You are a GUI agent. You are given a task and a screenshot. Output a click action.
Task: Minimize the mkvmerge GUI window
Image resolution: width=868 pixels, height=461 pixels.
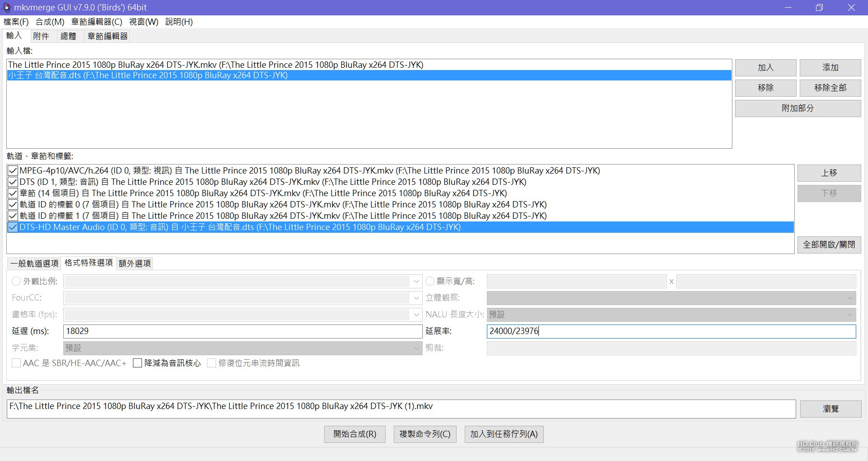pos(788,7)
